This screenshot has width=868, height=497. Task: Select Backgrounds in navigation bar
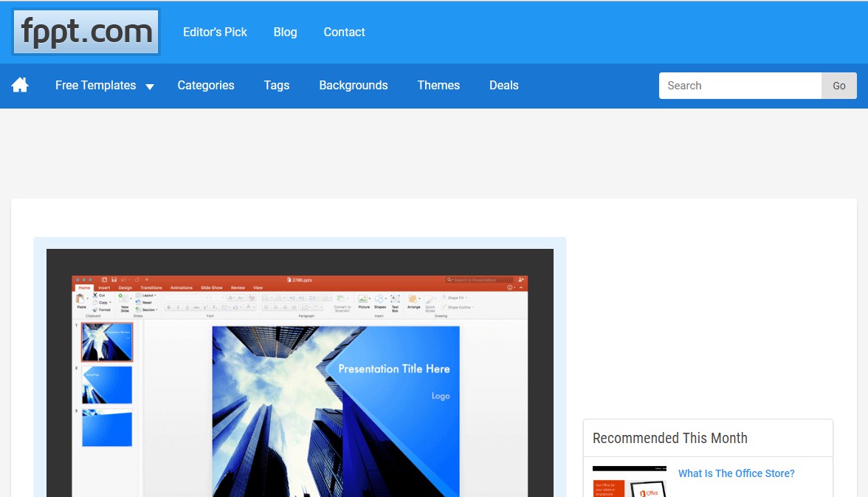(353, 86)
